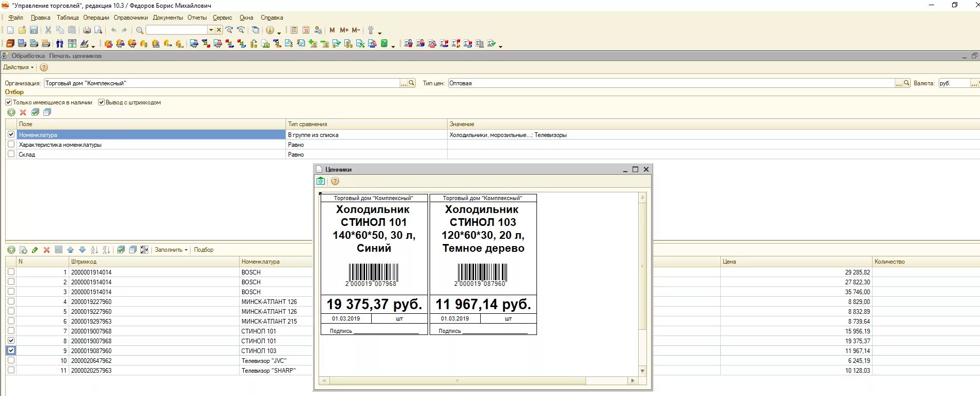The image size is (980, 396).
Task: Click the magnifier lookup button beside Организация
Action: [412, 83]
